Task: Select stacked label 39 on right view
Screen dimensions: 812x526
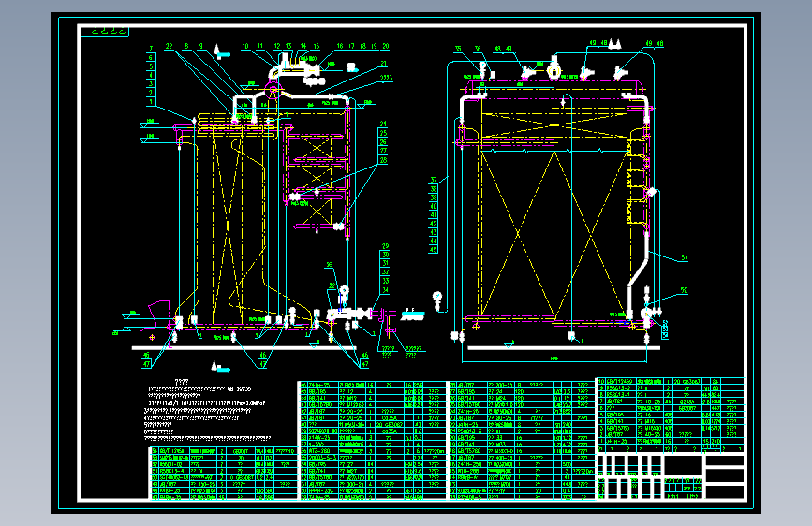Action: pyautogui.click(x=434, y=197)
